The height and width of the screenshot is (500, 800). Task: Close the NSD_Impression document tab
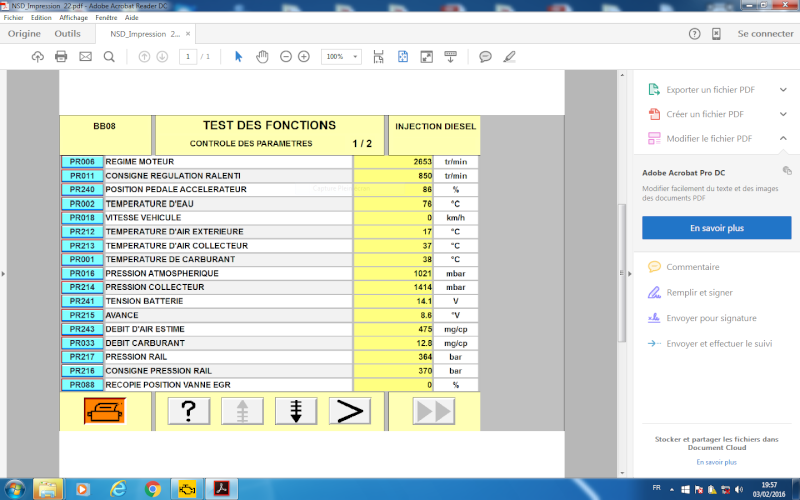point(188,34)
